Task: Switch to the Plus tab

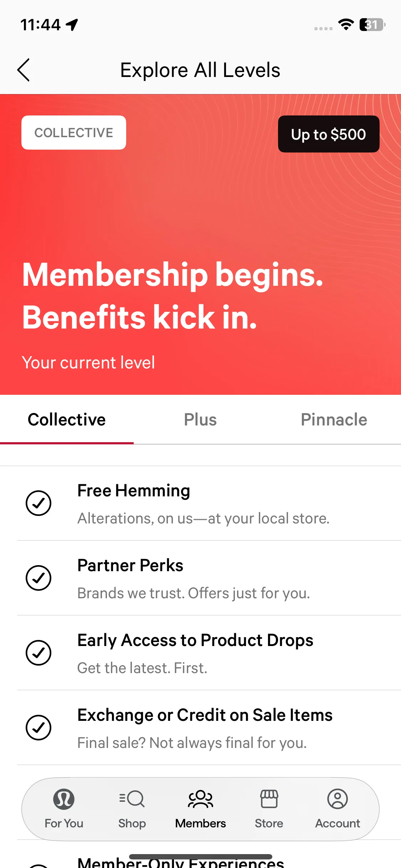Action: pos(200,419)
